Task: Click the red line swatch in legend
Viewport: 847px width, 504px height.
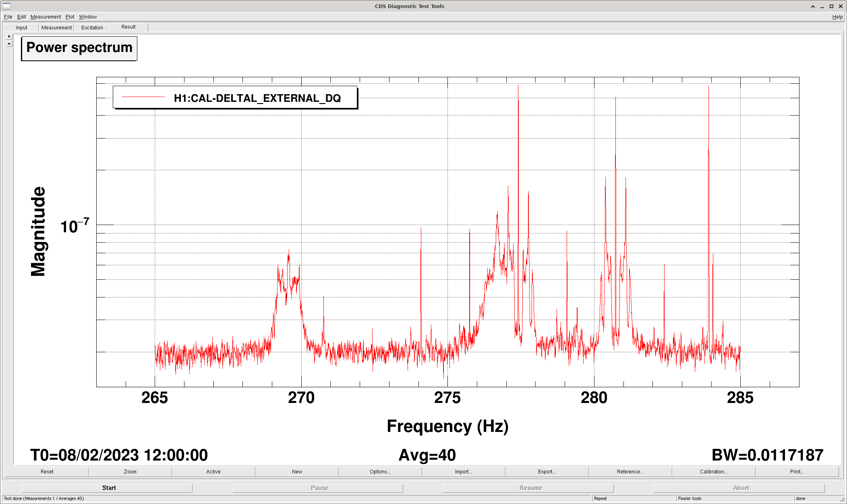Action: pyautogui.click(x=143, y=97)
